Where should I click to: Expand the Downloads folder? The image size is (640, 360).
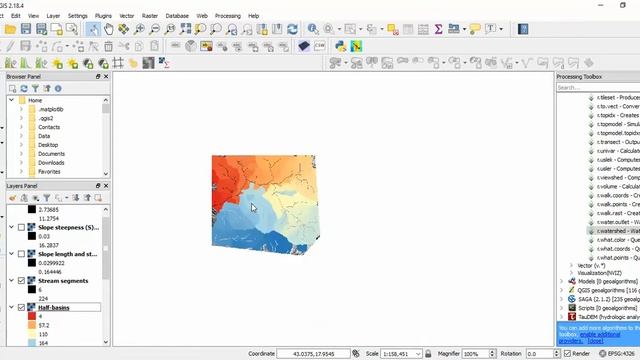pos(21,163)
